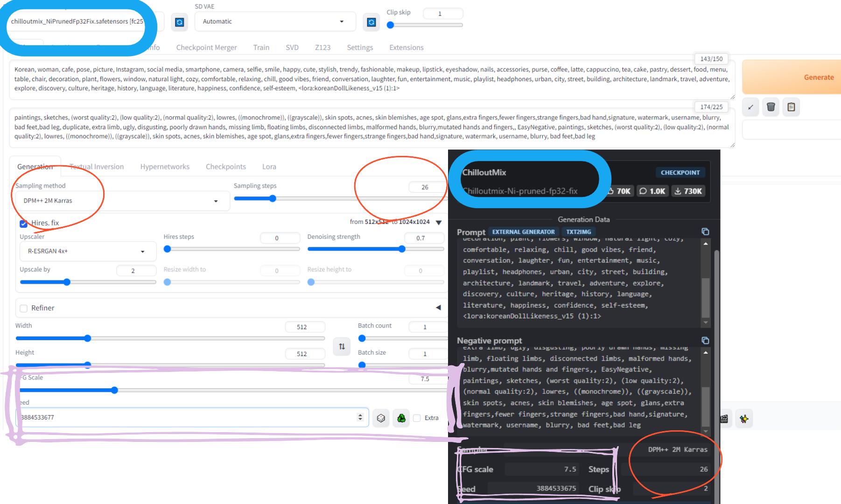
Task: Click the CFG Scale slider handle
Action: tap(114, 390)
